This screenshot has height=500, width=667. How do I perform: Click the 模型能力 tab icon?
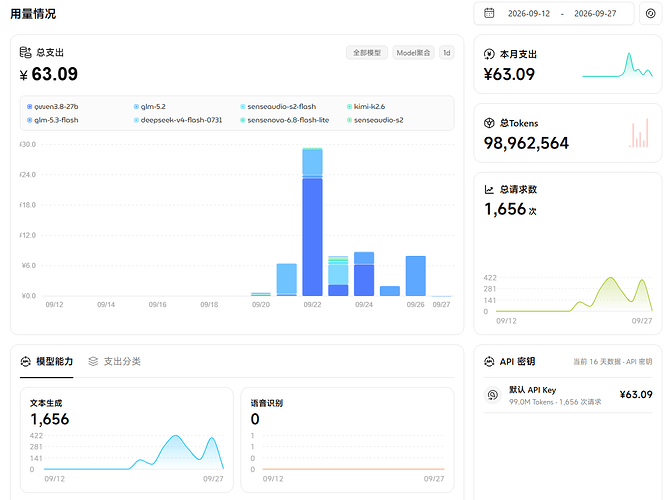(26, 361)
